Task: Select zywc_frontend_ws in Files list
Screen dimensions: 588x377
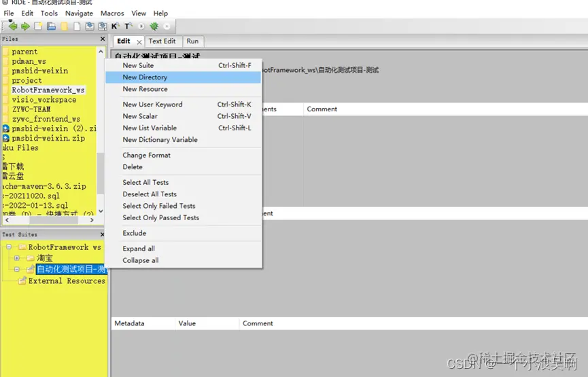Action: pyautogui.click(x=46, y=119)
